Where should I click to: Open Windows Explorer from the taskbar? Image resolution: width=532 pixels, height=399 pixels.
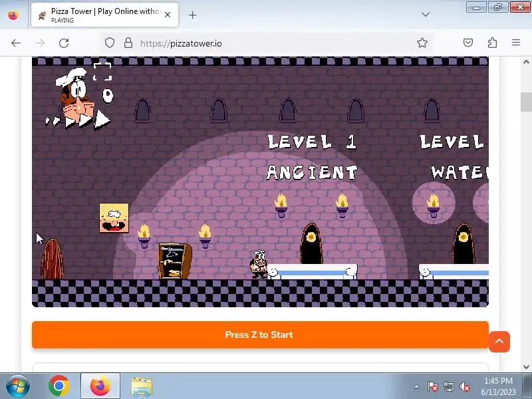[142, 386]
